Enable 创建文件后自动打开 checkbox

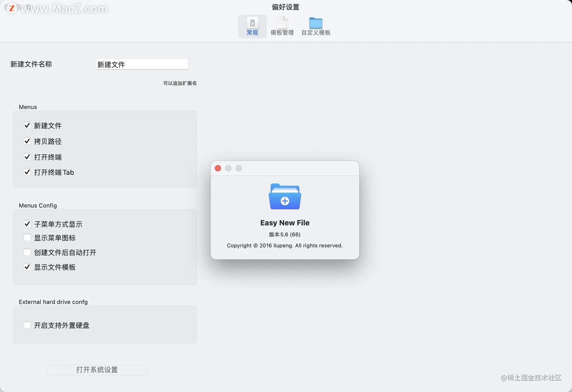pos(27,252)
